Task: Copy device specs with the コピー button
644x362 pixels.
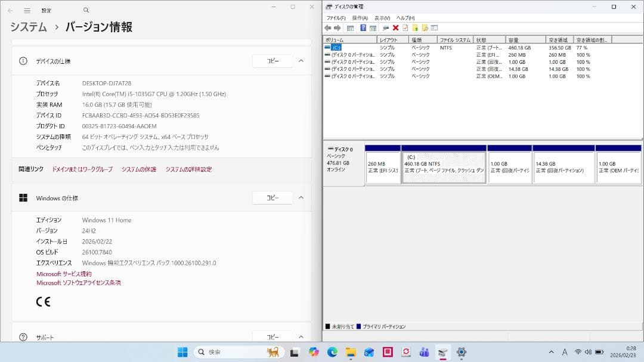Action: coord(273,61)
